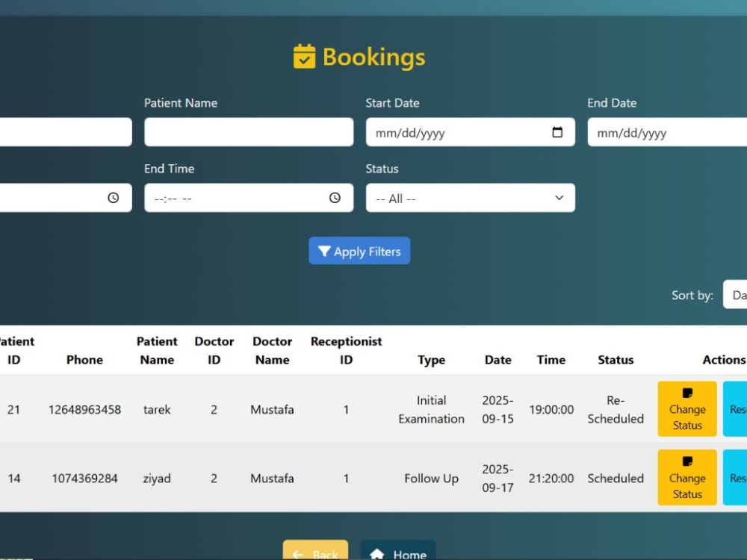
Task: Focus the End Date field
Action: 667,132
